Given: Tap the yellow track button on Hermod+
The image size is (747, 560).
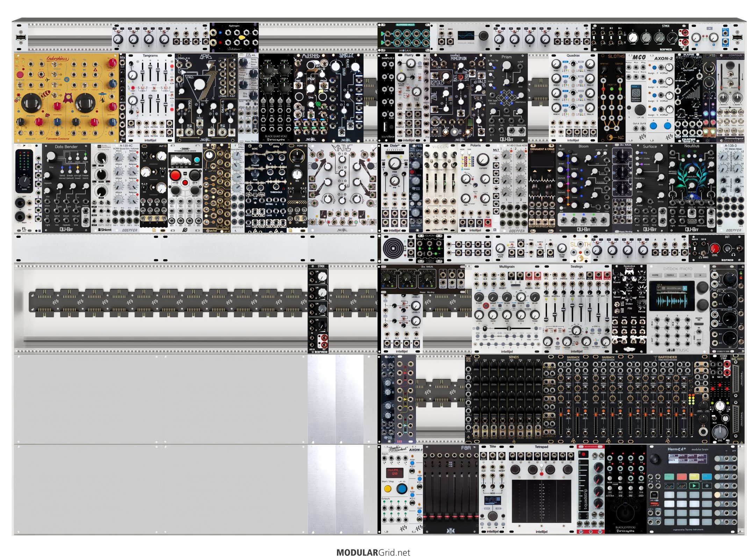Looking at the screenshot, I should pyautogui.click(x=694, y=477).
